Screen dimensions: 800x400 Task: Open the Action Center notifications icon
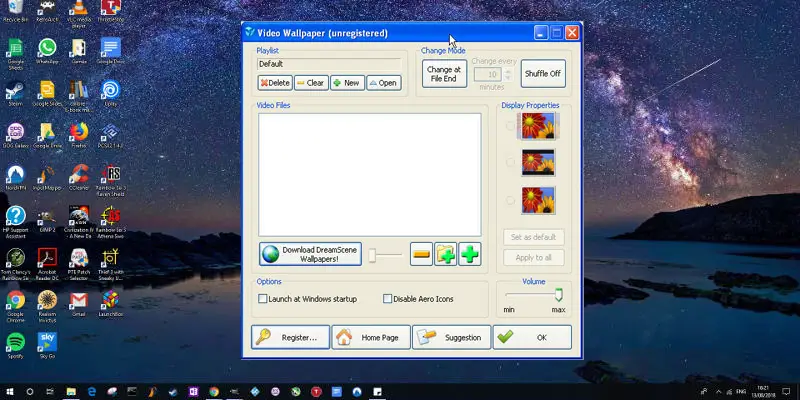click(x=786, y=392)
